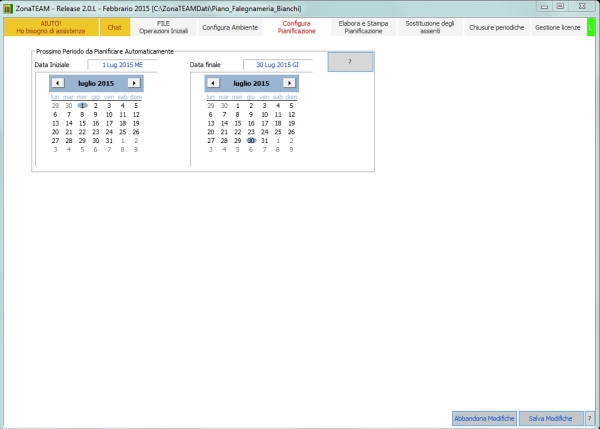
Task: Switch to Configura Ambiente tab
Action: coord(230,27)
